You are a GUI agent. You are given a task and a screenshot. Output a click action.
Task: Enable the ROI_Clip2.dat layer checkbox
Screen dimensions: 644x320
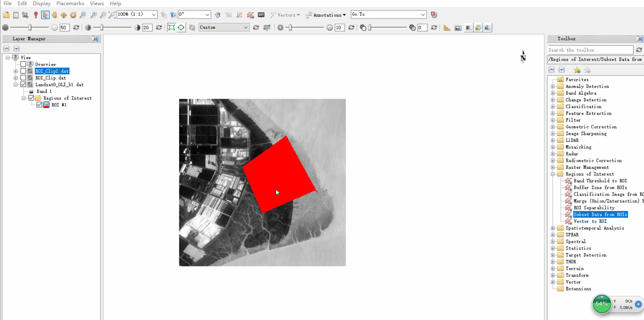click(x=23, y=71)
